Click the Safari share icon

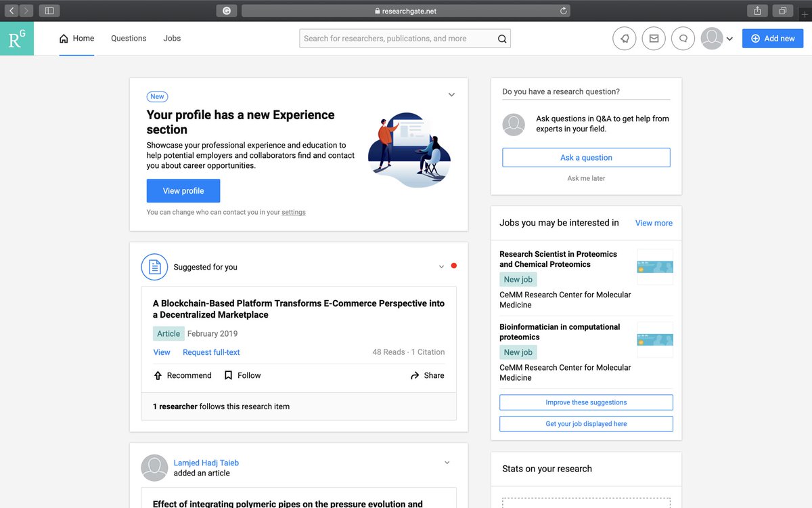(x=757, y=11)
